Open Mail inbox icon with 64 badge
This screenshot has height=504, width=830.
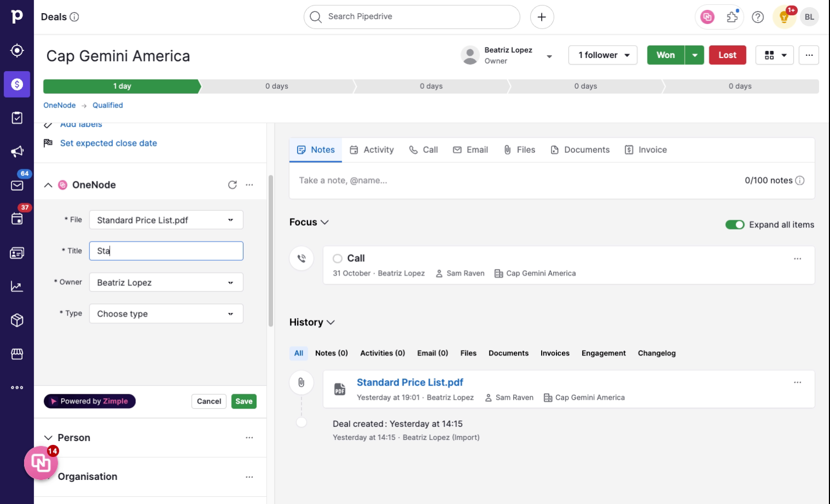tap(17, 185)
